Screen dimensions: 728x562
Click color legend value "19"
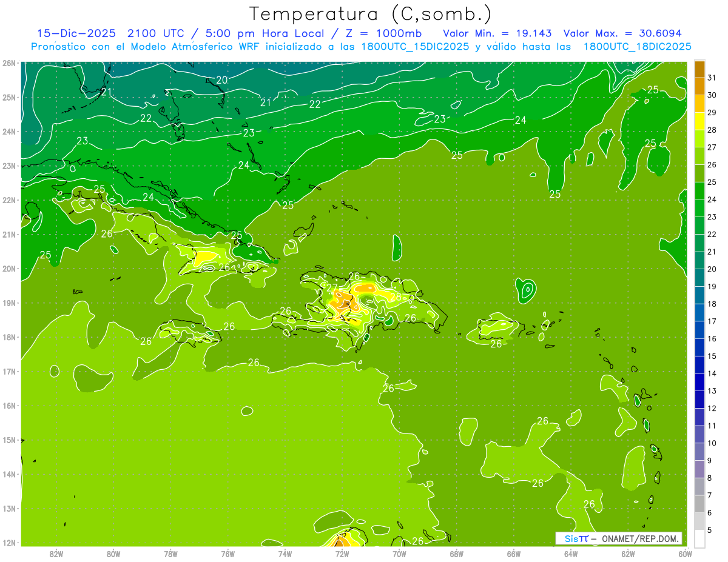click(x=712, y=286)
